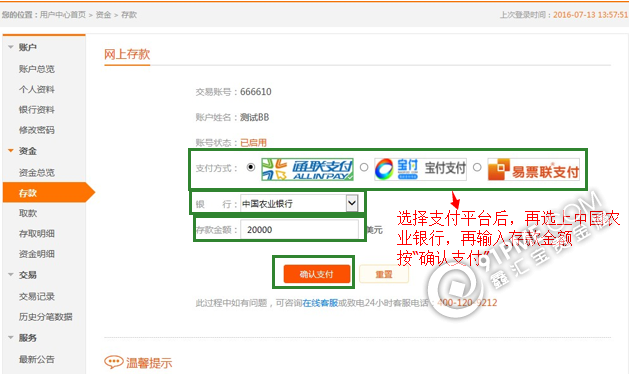Select the 宝付支付 radio button
The image size is (629, 374).
(x=364, y=167)
